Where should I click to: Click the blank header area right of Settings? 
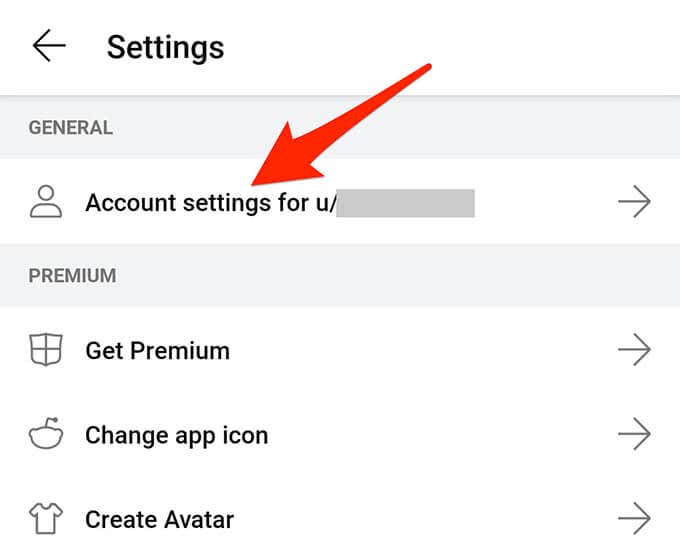click(x=450, y=47)
